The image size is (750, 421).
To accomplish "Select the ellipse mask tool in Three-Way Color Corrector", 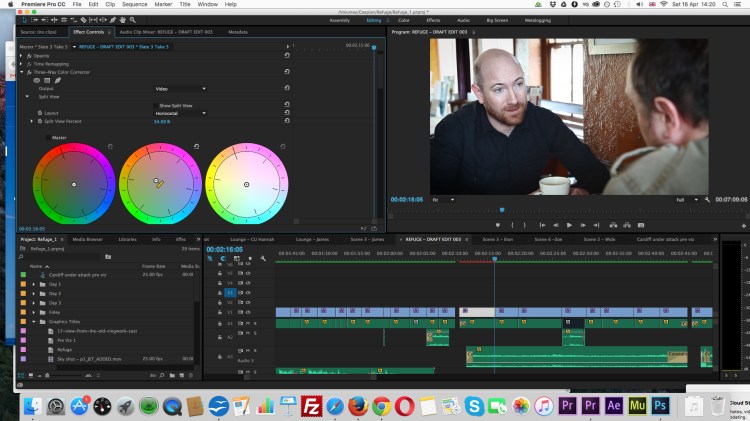I will (35, 80).
